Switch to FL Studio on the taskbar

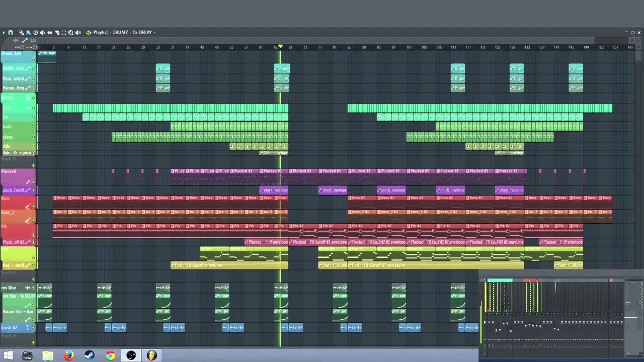click(x=151, y=355)
